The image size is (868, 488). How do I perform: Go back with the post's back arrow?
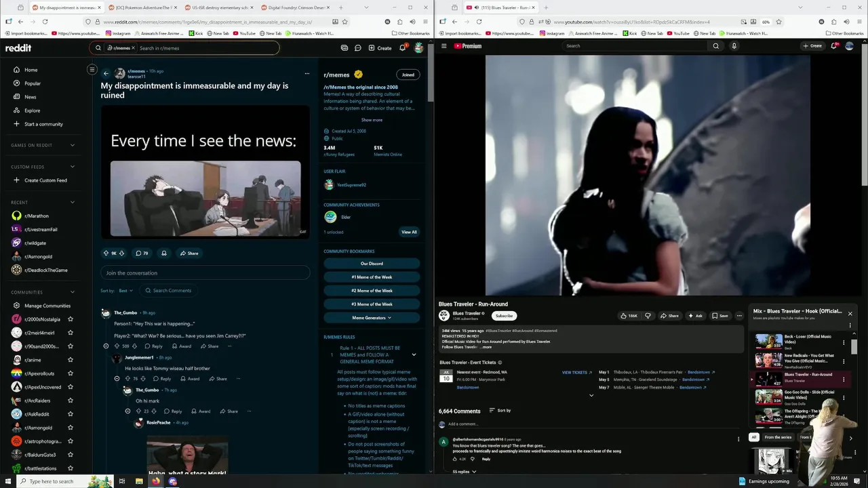pos(106,73)
